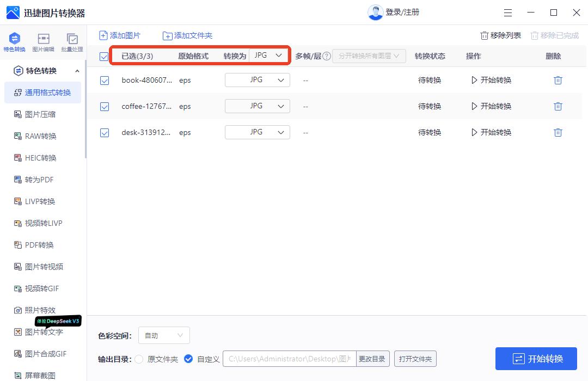Expand the header 转换为 JPG dropdown
Screen dimensions: 588x381
click(x=268, y=55)
